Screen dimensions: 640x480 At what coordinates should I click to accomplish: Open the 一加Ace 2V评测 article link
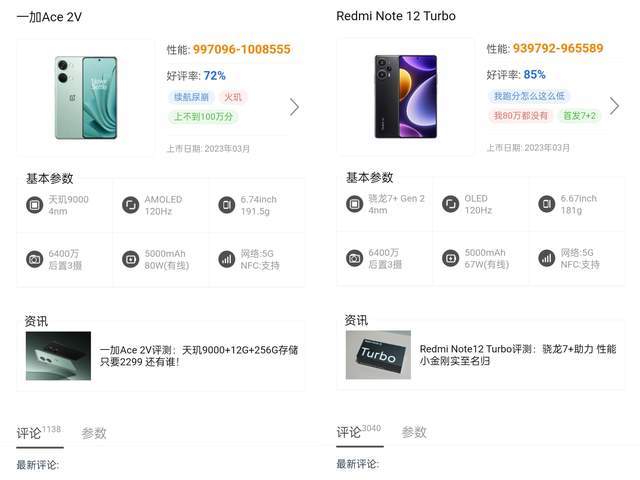coord(199,356)
